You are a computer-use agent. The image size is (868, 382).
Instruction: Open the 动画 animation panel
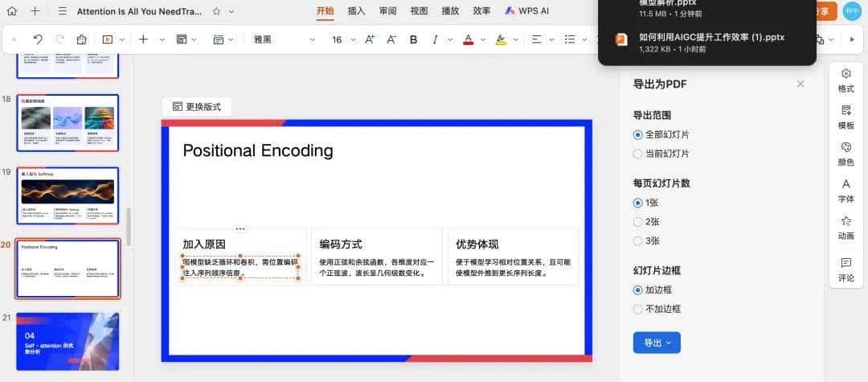[x=845, y=228]
